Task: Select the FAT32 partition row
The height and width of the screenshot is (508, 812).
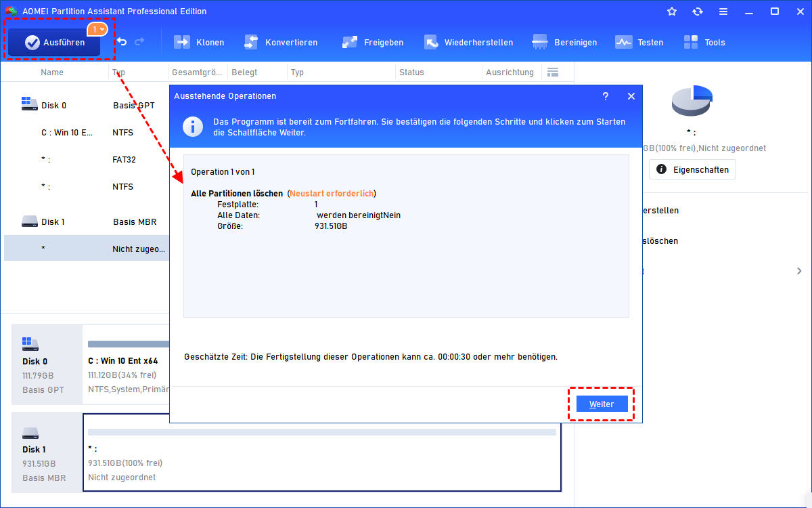Action: point(87,160)
